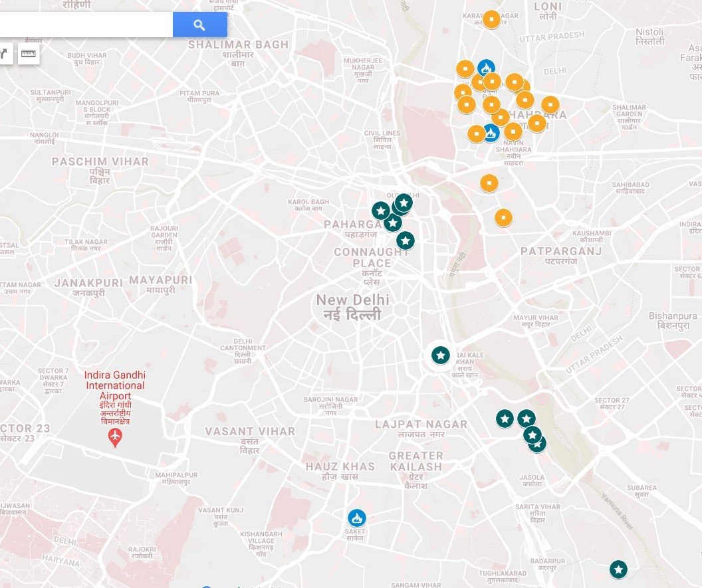Click the easternmost orange marker in Shahdara cluster
The image size is (702, 588).
[x=550, y=104]
